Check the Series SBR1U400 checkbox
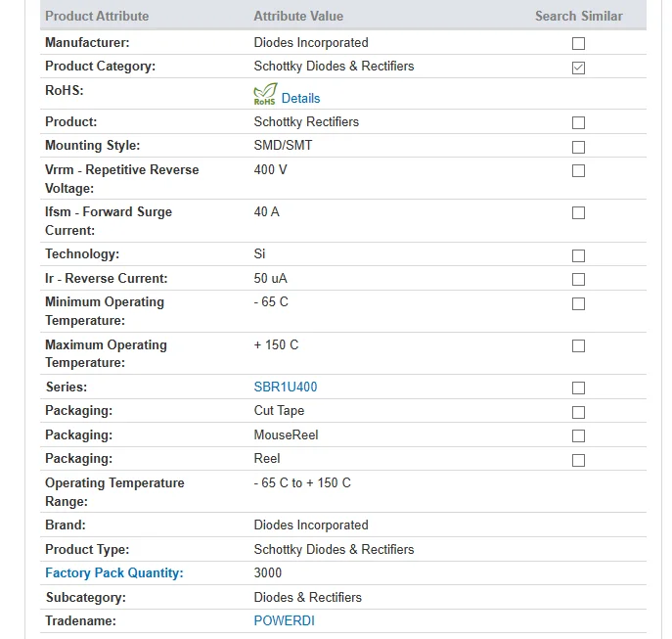The width and height of the screenshot is (672, 639). (x=578, y=388)
